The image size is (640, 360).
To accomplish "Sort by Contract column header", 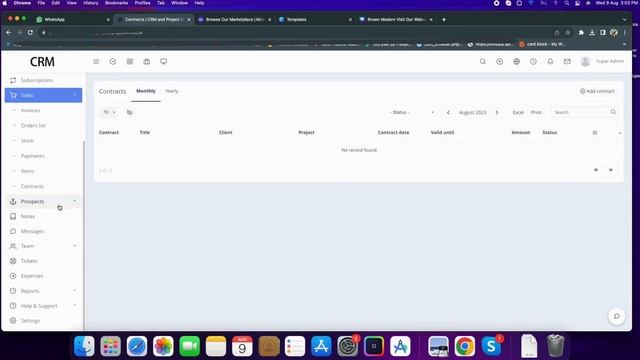I will 109,133.
